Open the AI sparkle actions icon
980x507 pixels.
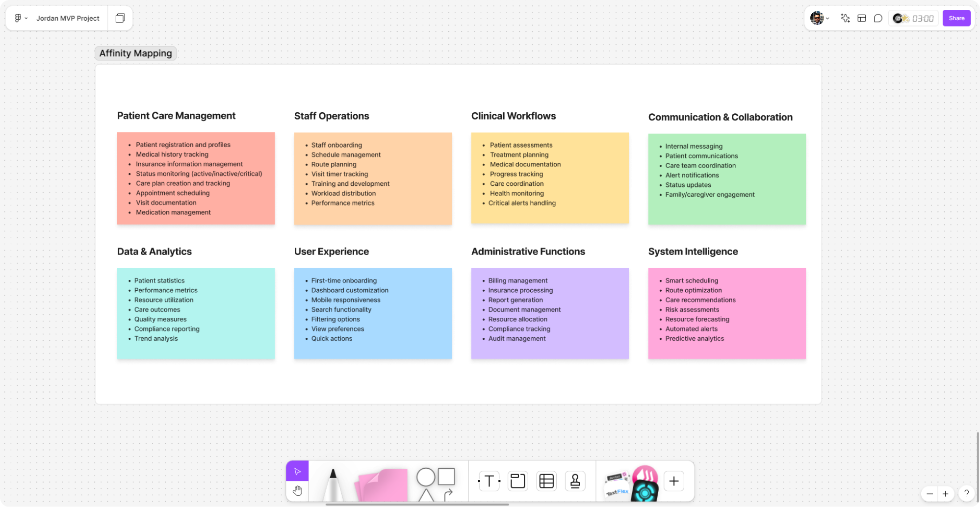coord(845,18)
